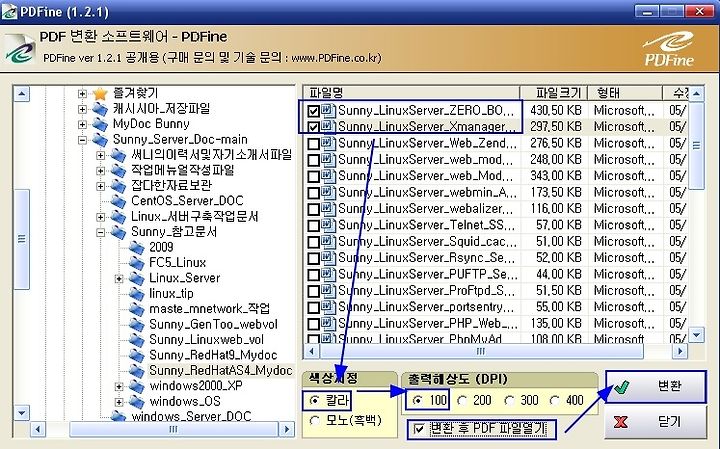Image resolution: width=720 pixels, height=449 pixels.
Task: Click folder tree vertical scrollbar down arrow
Action: [x=22, y=412]
